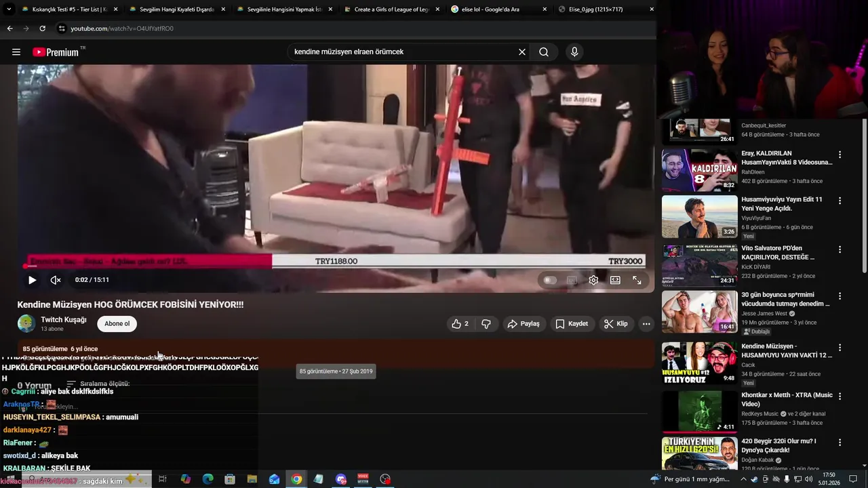Open 30 gün boyunca video title

click(785, 299)
